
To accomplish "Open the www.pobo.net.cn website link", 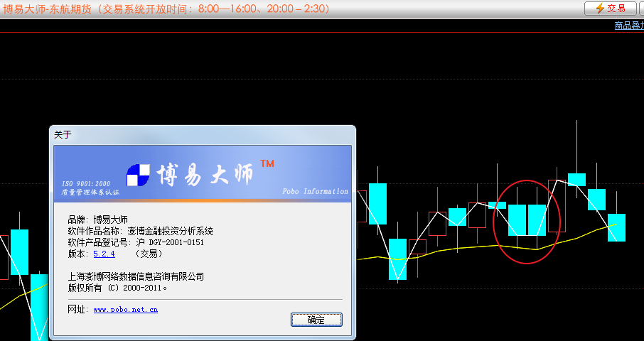I will [x=125, y=310].
